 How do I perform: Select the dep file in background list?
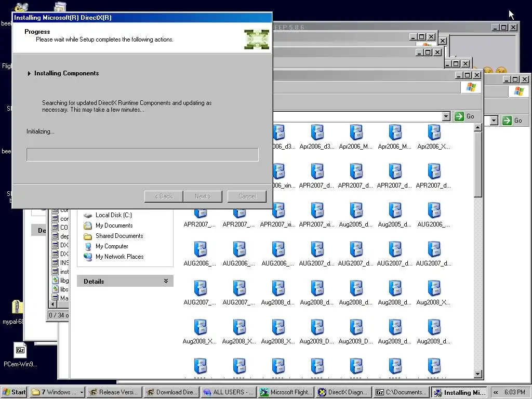60,236
